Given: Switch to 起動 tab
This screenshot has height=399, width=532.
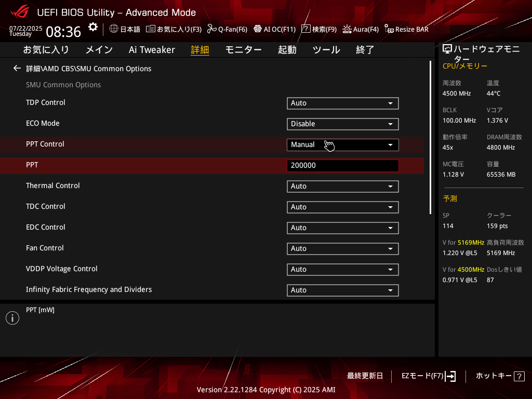Looking at the screenshot, I should point(287,50).
